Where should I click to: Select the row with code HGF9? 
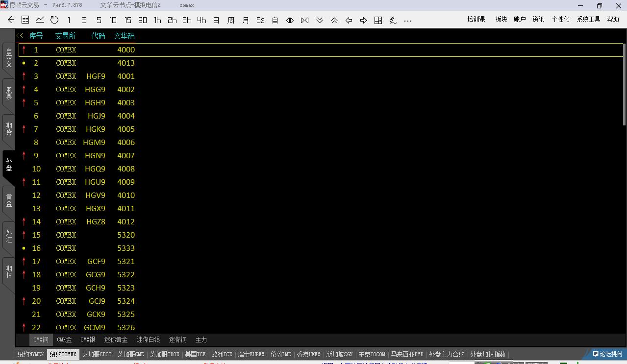[321, 76]
